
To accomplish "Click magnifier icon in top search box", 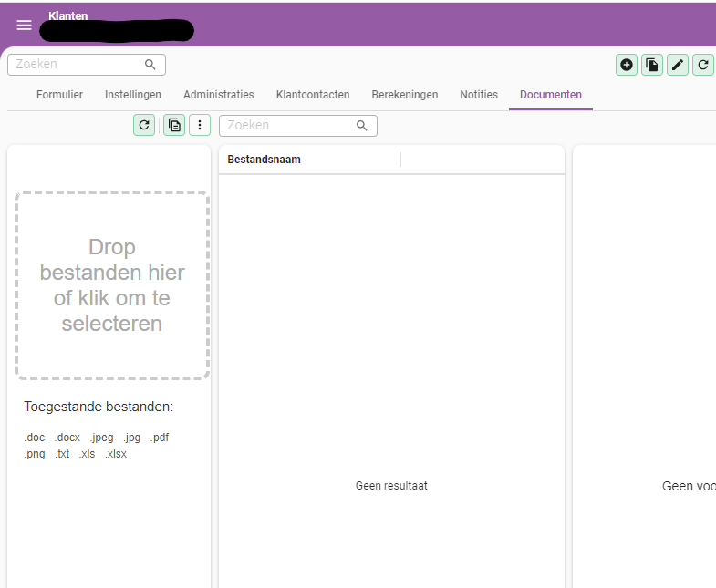I will click(150, 65).
